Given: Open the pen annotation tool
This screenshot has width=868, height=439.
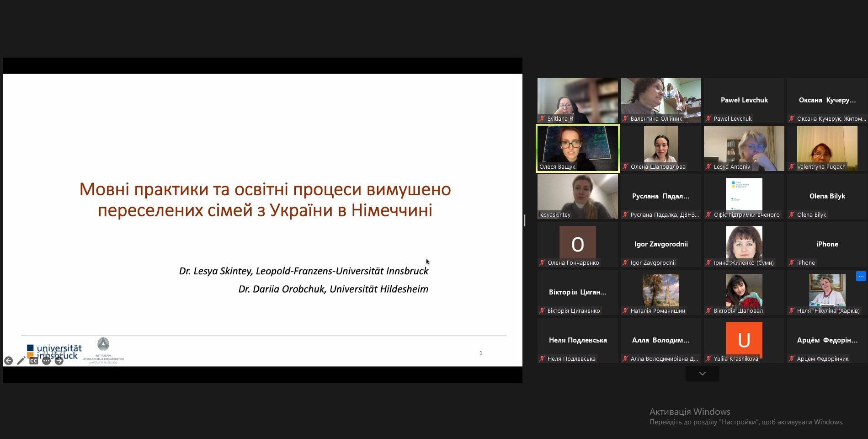Looking at the screenshot, I should point(21,361).
